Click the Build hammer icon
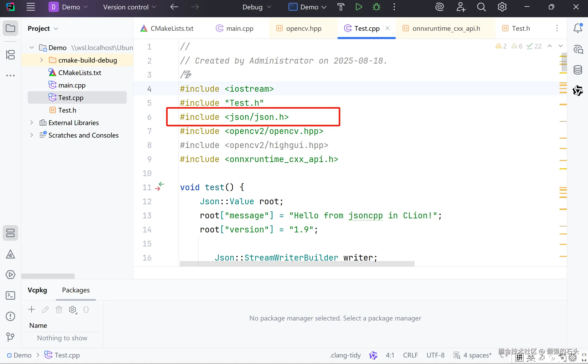Image resolution: width=588 pixels, height=364 pixels. [x=341, y=7]
